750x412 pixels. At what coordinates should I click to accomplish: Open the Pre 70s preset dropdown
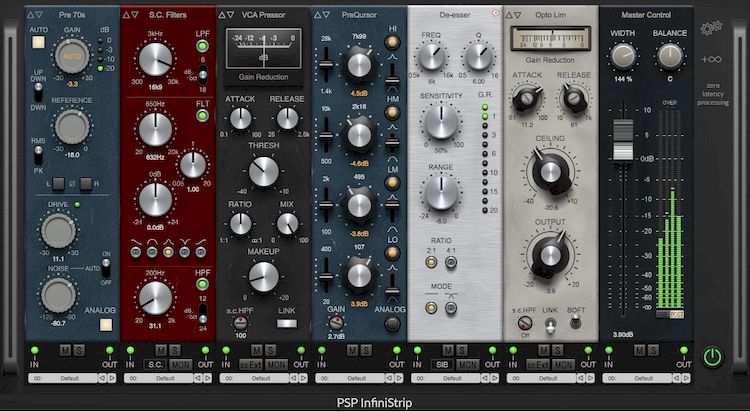point(63,378)
